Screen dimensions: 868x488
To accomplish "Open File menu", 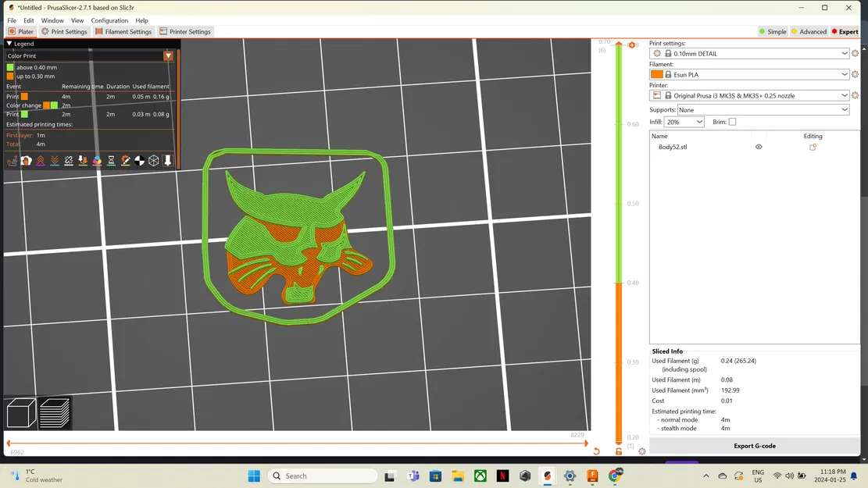I will (12, 20).
